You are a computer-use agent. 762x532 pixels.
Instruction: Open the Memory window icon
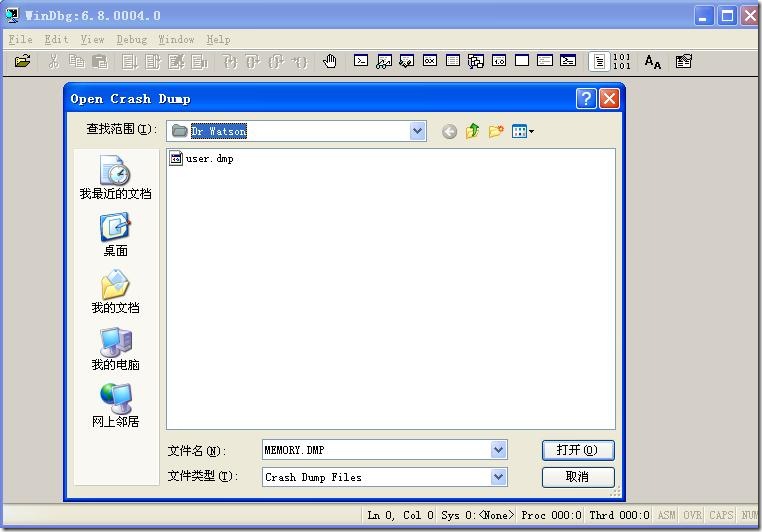tap(452, 61)
